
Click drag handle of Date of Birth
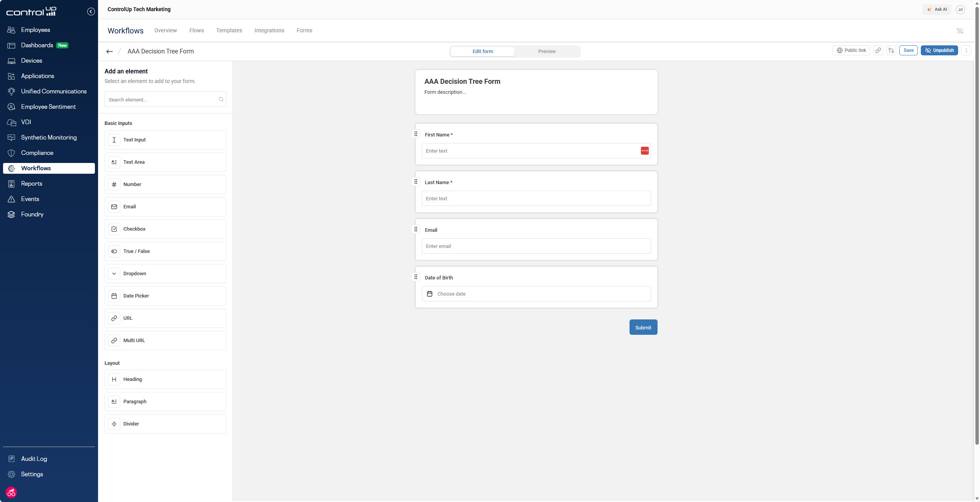pyautogui.click(x=415, y=277)
